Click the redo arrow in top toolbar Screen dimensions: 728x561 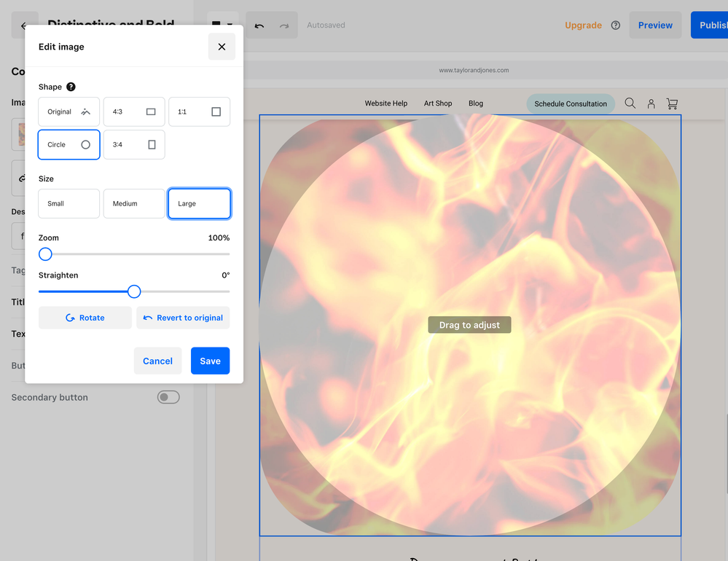tap(284, 25)
